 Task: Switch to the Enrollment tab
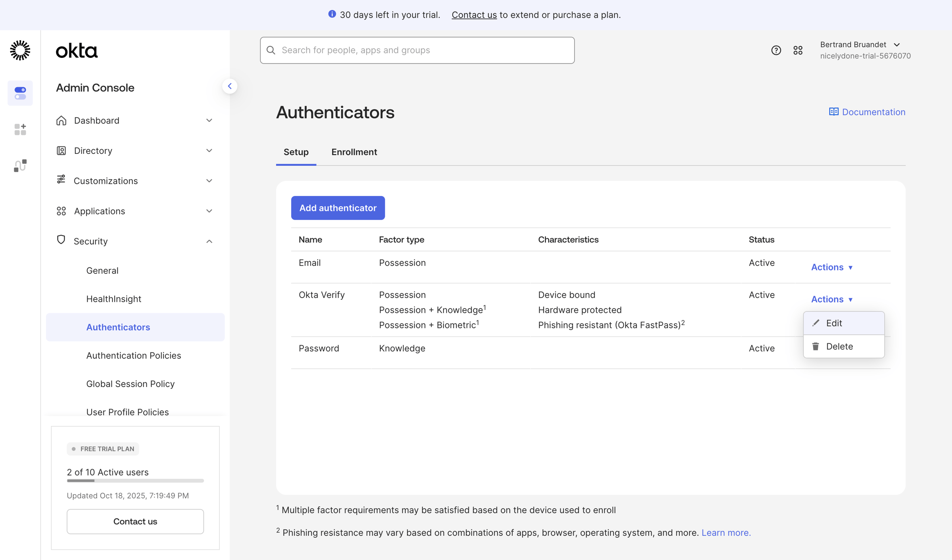354,152
